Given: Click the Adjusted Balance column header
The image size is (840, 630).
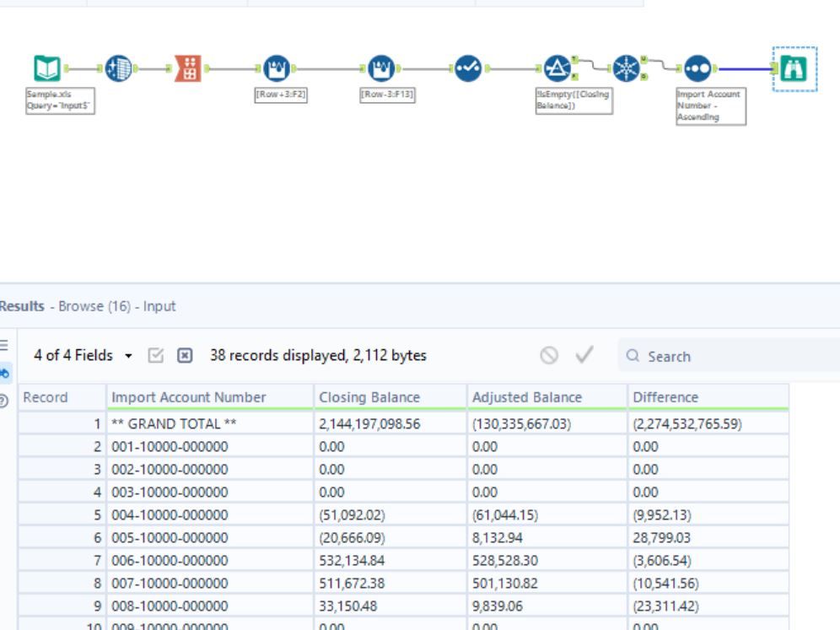Looking at the screenshot, I should click(547, 397).
